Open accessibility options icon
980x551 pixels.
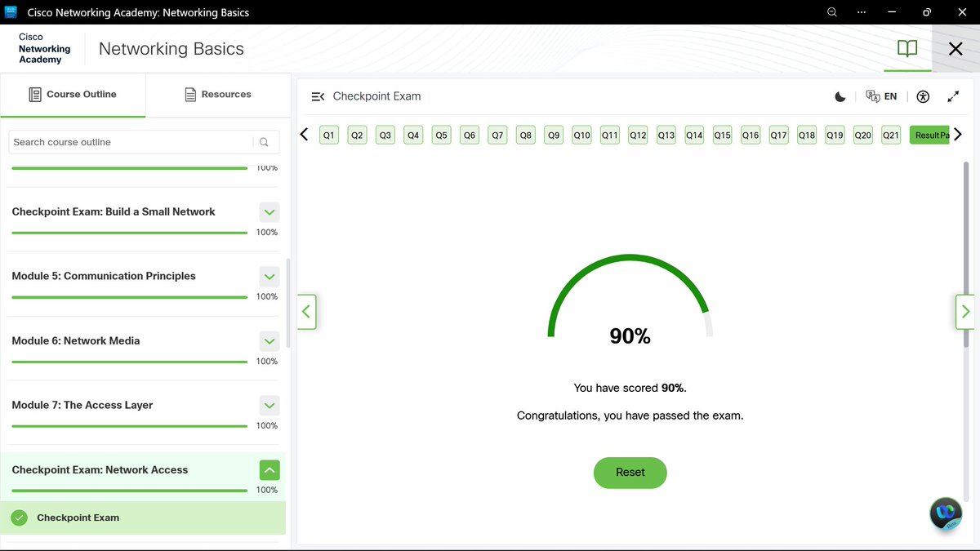point(923,96)
